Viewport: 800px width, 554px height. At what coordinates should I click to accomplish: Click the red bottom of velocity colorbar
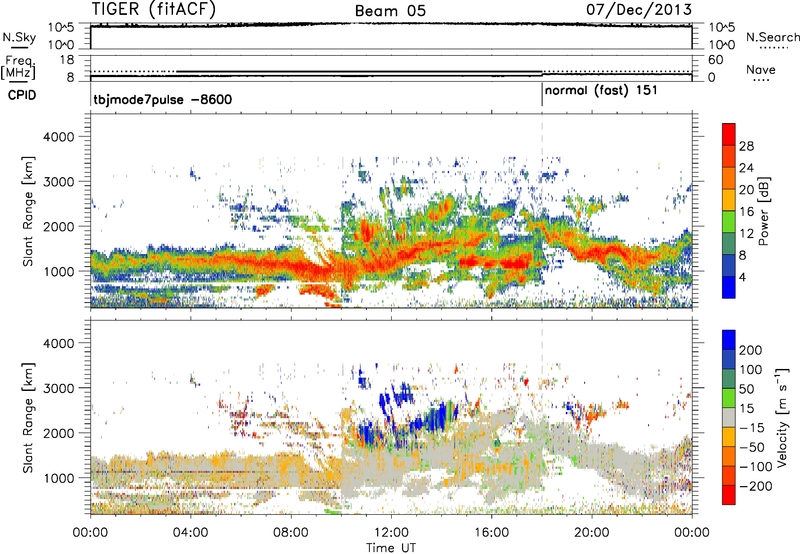729,495
